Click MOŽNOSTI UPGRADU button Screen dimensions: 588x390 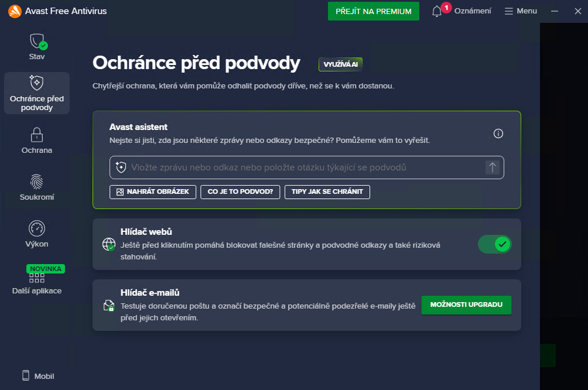(466, 305)
